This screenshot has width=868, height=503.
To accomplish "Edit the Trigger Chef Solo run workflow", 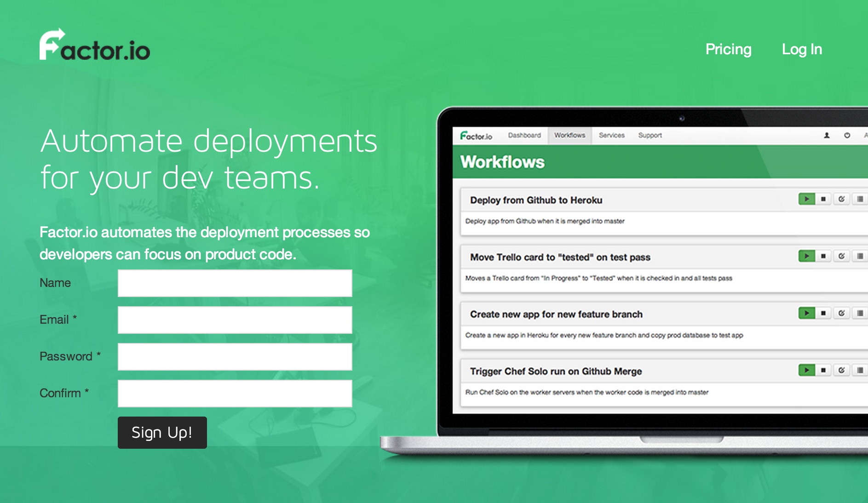I will (841, 370).
